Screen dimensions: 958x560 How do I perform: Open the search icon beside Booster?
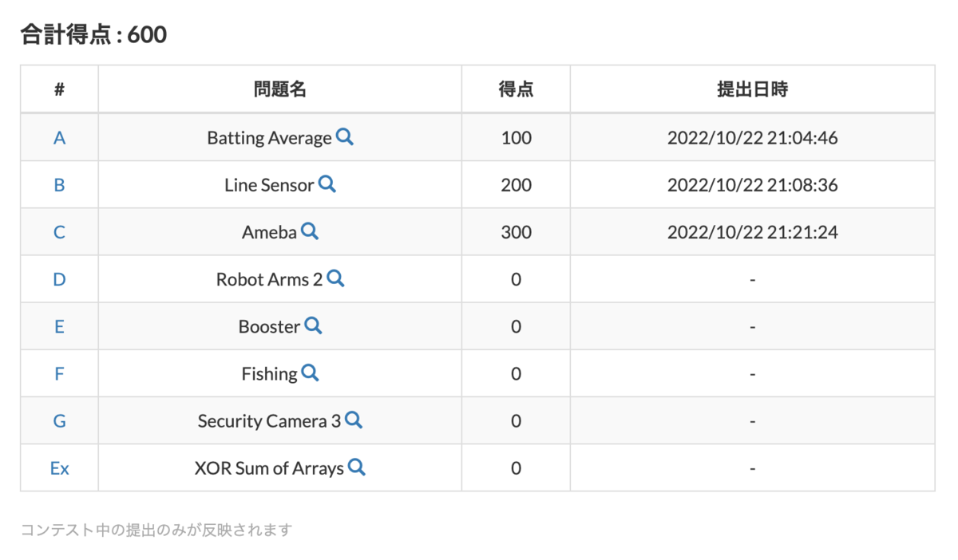pyautogui.click(x=313, y=326)
